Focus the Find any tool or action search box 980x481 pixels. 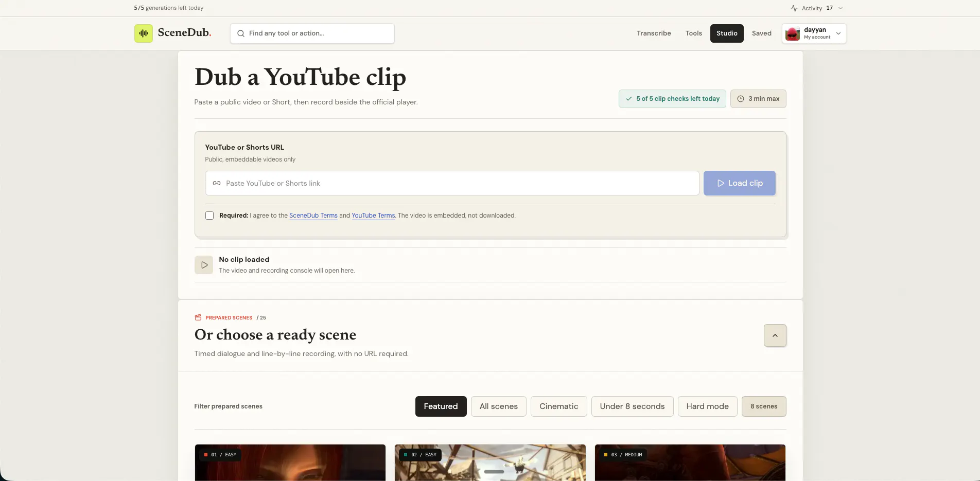pos(312,33)
